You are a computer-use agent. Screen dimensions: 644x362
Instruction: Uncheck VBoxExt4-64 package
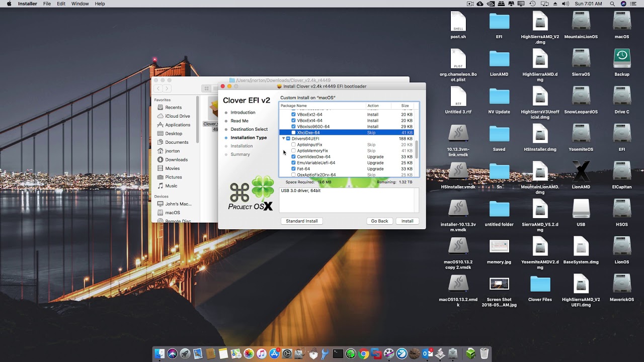point(293,121)
